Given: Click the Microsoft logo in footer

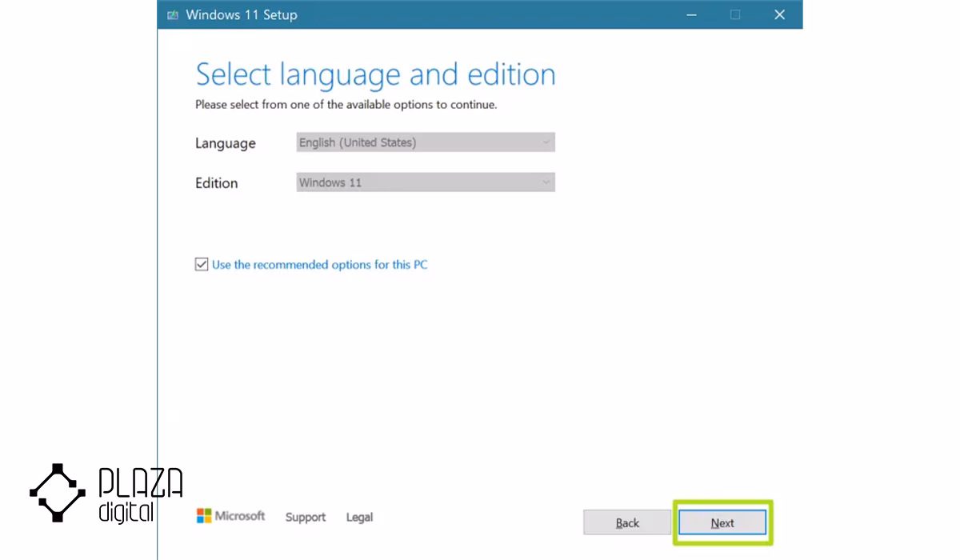Looking at the screenshot, I should click(230, 516).
